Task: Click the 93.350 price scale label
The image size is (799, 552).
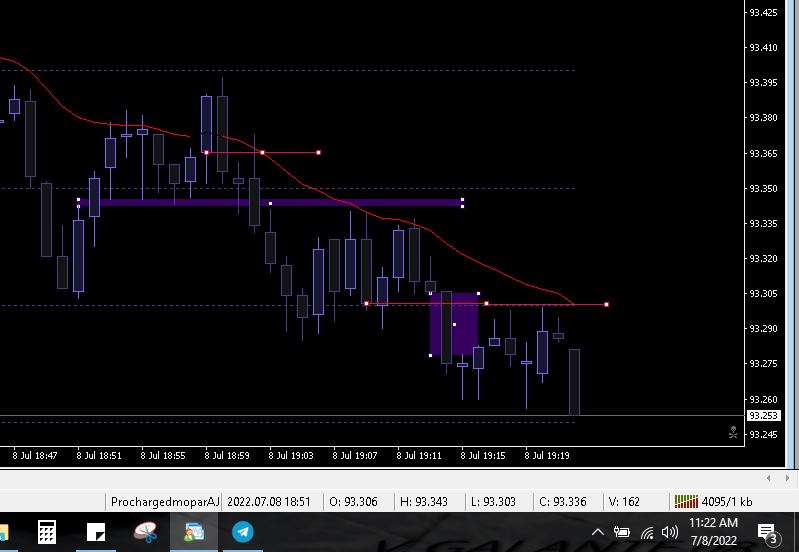Action: tap(763, 188)
